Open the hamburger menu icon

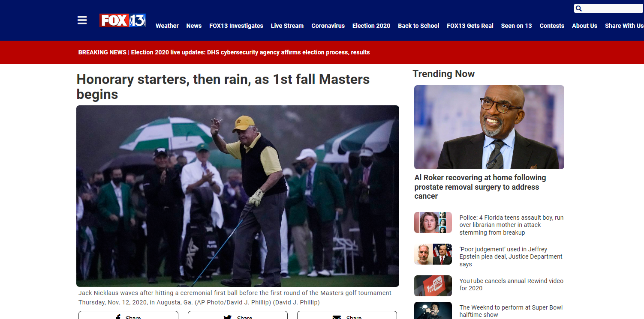(82, 20)
